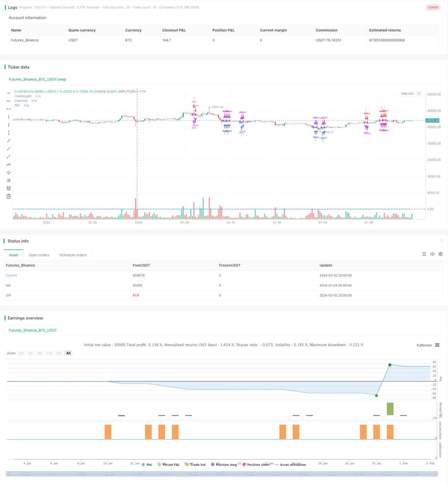Open the Futures_Binance_BTC_USDT:swap ticker tab

coord(38,79)
